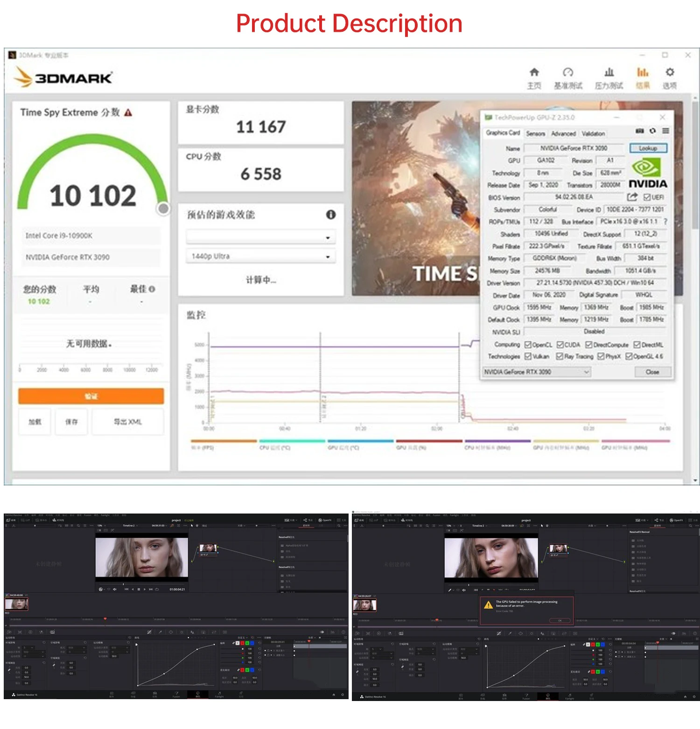Click info icon in 预估的游戏效能 panel

(x=331, y=215)
